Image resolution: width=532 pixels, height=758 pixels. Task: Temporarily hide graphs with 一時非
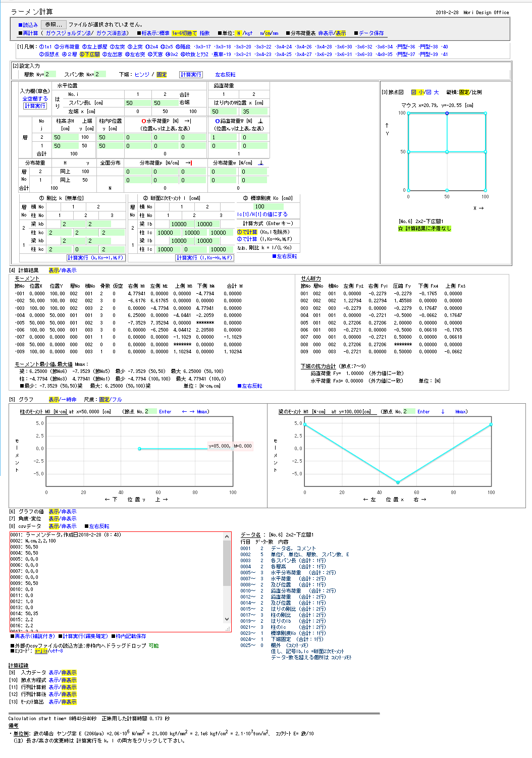[x=69, y=400]
